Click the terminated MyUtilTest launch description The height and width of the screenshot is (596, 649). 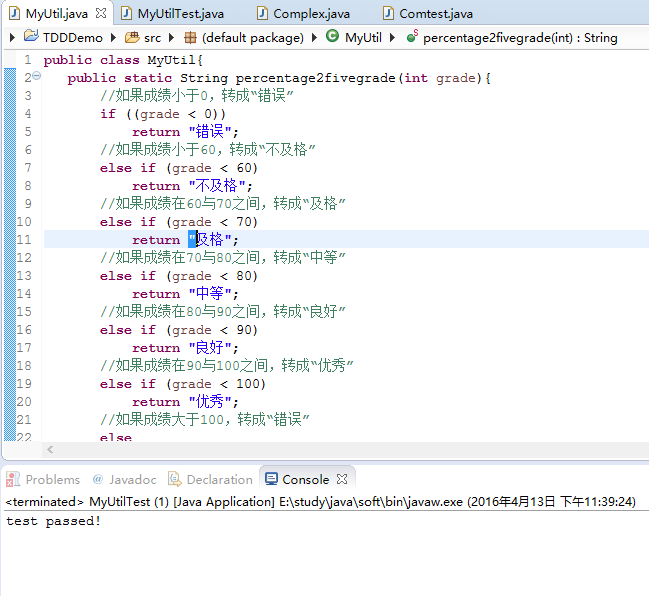(320, 502)
